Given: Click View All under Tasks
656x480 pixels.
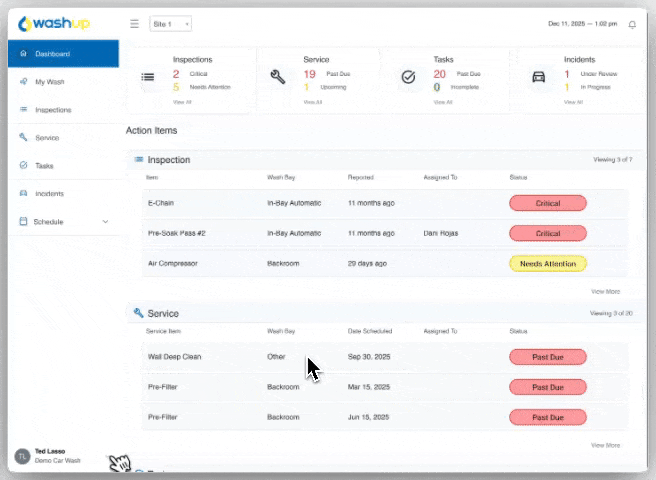Looking at the screenshot, I should (x=443, y=102).
